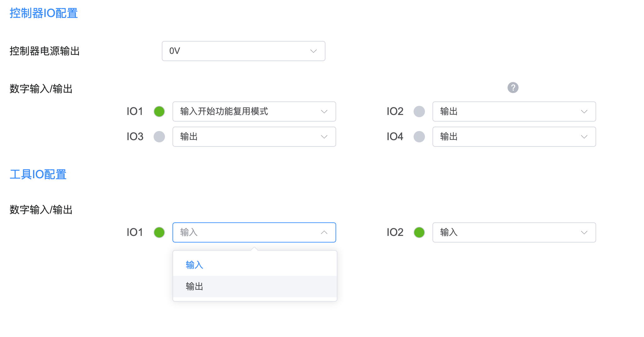Screen dimensions: 644x337
Task: Click the 控制器IO配置 heading
Action: coord(43,13)
